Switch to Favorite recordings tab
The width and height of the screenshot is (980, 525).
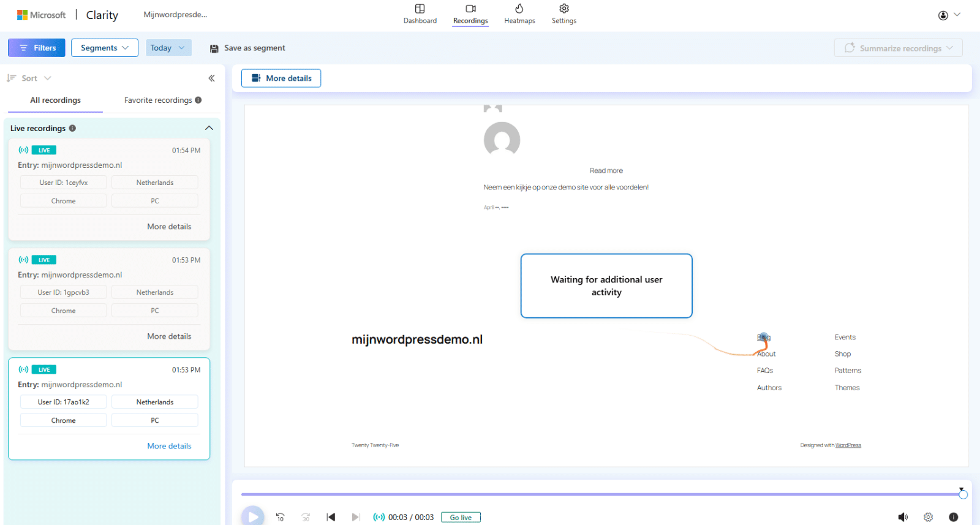click(162, 100)
